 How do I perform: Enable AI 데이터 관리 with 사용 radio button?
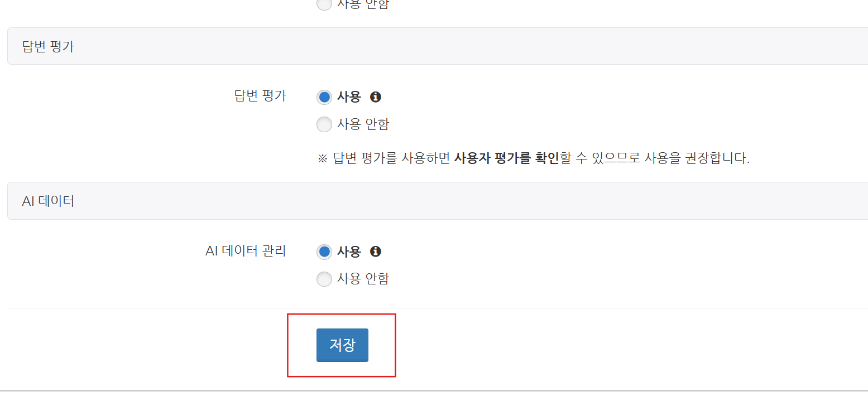pyautogui.click(x=324, y=252)
